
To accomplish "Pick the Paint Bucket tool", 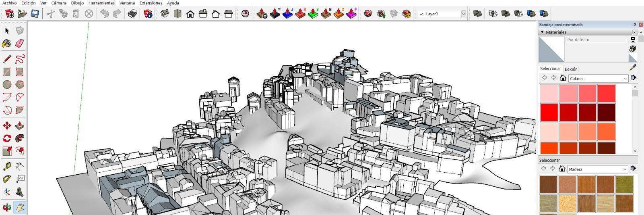I will (x=7, y=44).
